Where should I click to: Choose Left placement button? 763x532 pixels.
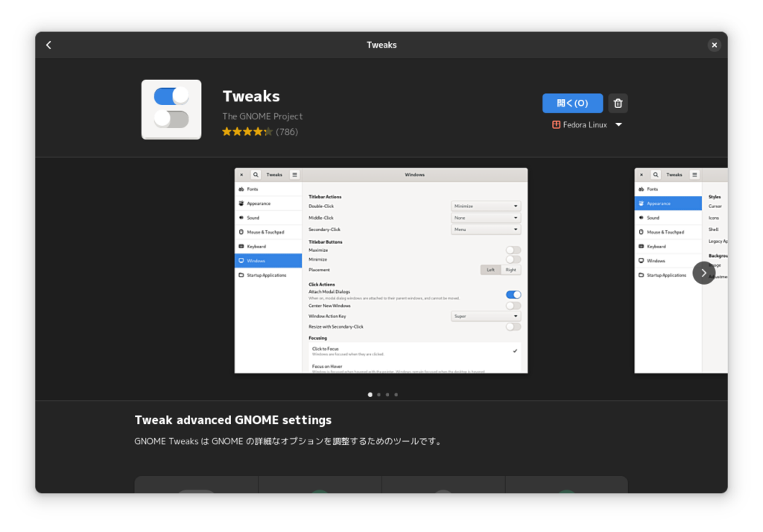tap(490, 270)
